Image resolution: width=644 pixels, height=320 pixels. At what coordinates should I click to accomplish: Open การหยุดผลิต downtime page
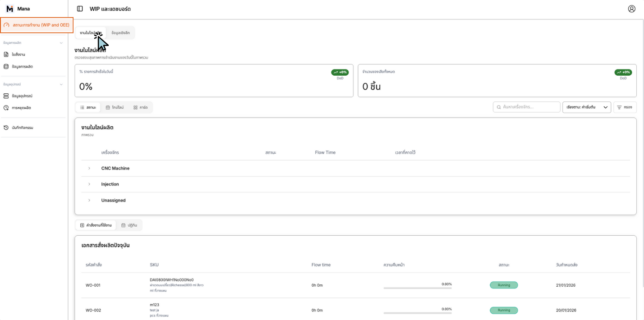[21, 108]
